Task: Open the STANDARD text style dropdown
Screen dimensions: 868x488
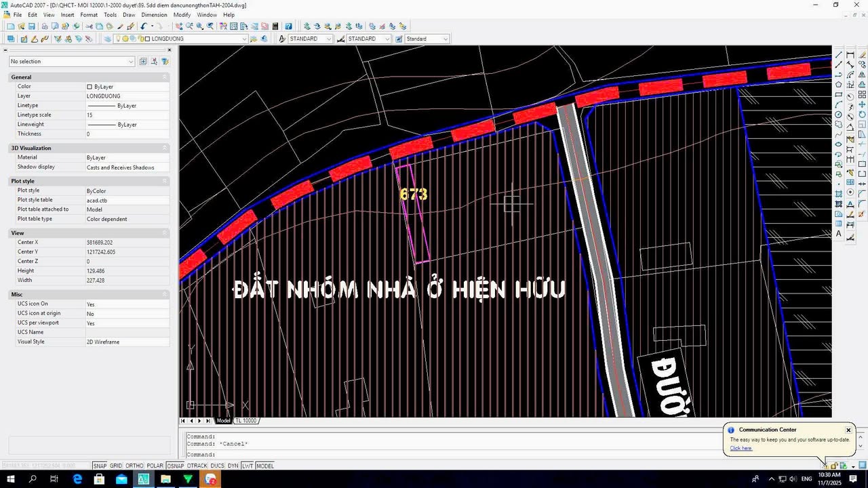Action: (x=330, y=39)
